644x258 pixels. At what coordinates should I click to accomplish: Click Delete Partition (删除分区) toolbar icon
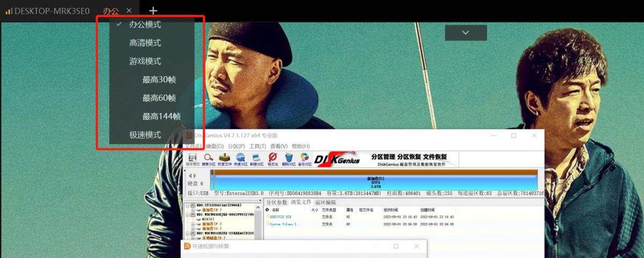click(289, 159)
